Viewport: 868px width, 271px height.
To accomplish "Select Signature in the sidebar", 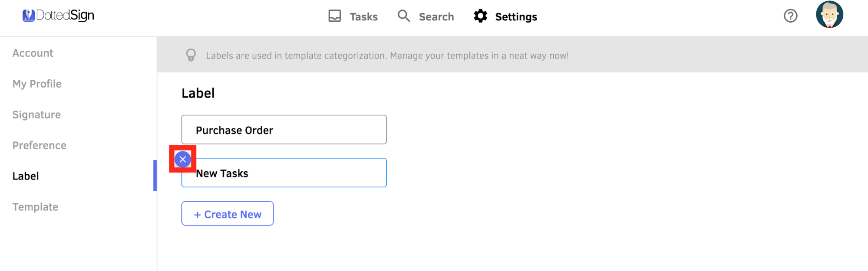I will click(x=36, y=114).
